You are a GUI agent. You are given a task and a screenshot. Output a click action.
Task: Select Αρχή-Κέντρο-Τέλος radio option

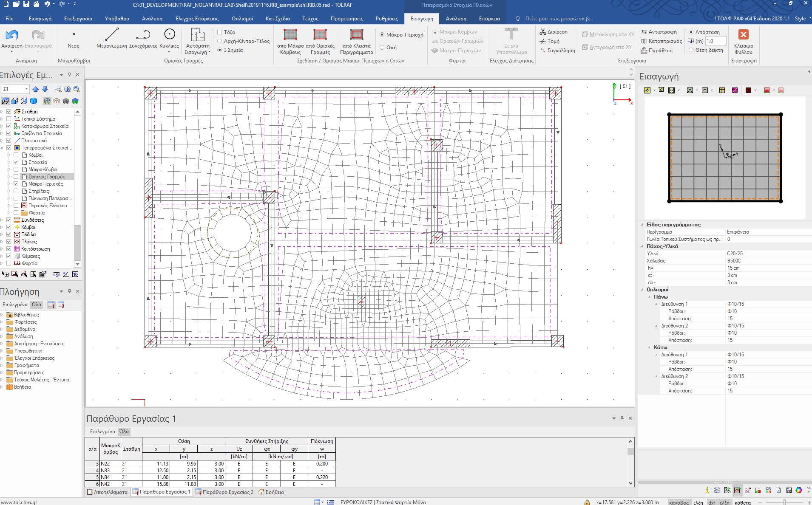tap(220, 41)
